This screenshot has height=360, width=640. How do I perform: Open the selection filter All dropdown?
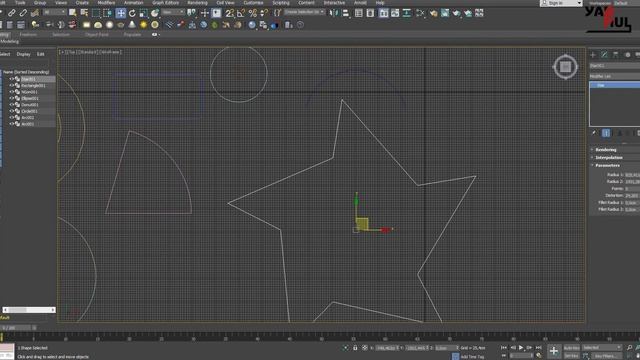tap(54, 13)
